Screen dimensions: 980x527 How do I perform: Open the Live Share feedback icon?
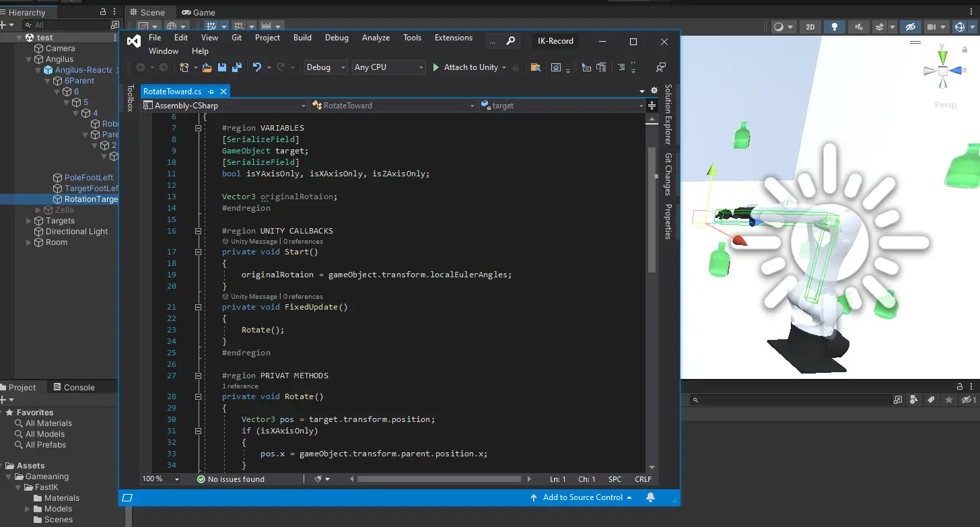(x=661, y=67)
